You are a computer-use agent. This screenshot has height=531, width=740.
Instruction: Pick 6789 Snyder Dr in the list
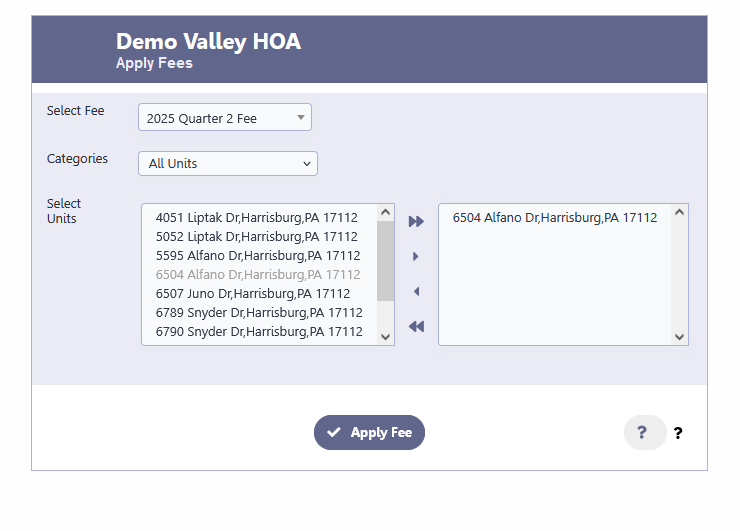(260, 312)
